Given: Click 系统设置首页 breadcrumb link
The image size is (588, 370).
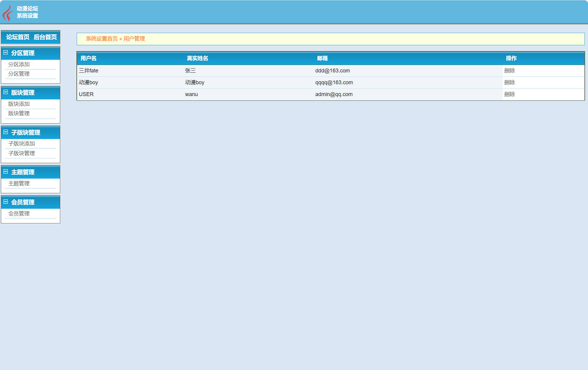Looking at the screenshot, I should pyautogui.click(x=102, y=39).
